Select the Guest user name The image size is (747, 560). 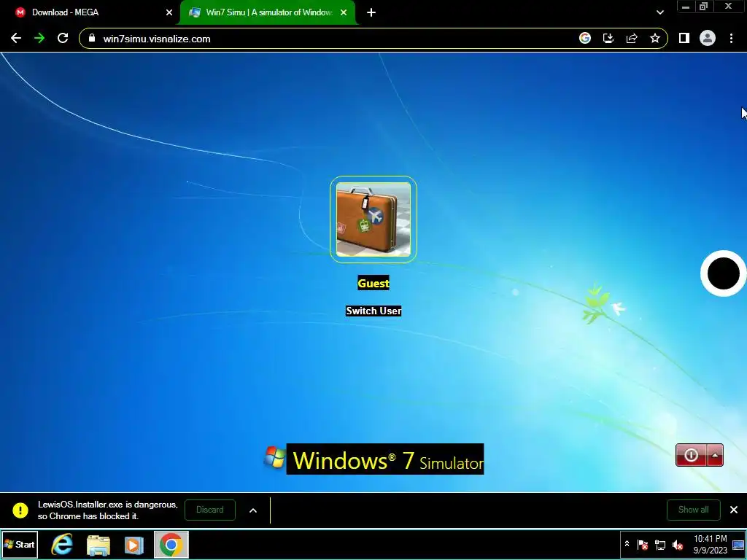click(x=373, y=284)
